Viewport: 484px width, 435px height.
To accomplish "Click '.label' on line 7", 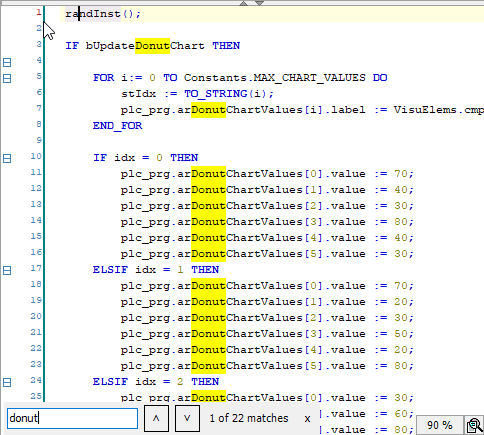I will [346, 110].
